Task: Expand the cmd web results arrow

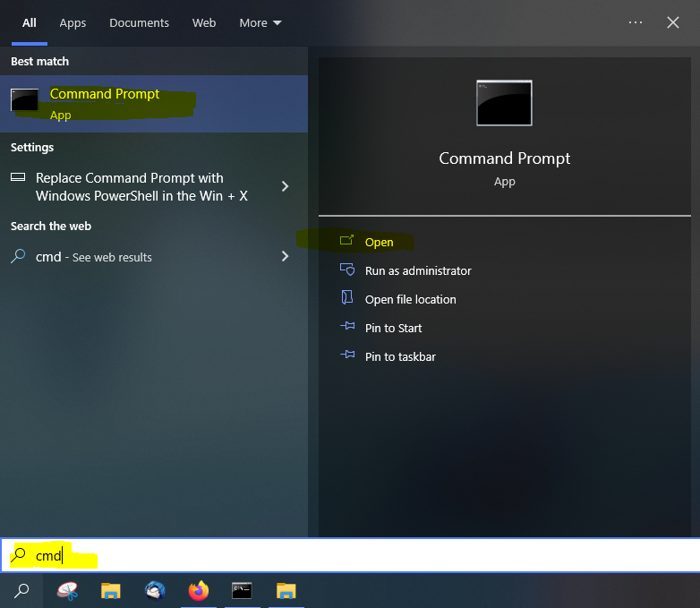Action: tap(285, 256)
